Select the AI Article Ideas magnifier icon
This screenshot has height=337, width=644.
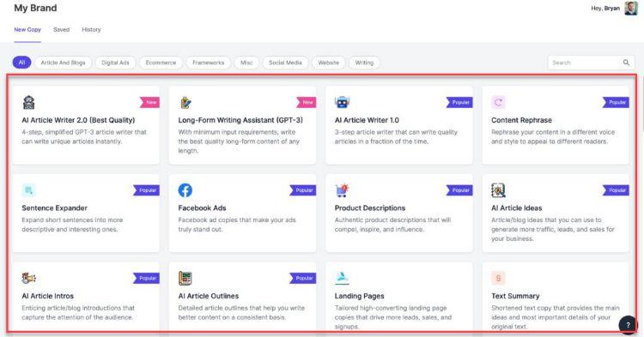[x=498, y=190]
